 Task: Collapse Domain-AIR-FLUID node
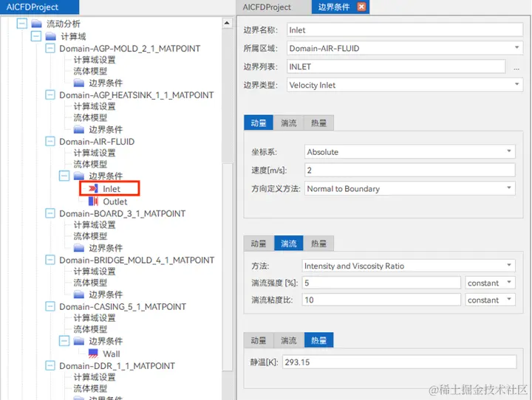(x=50, y=141)
